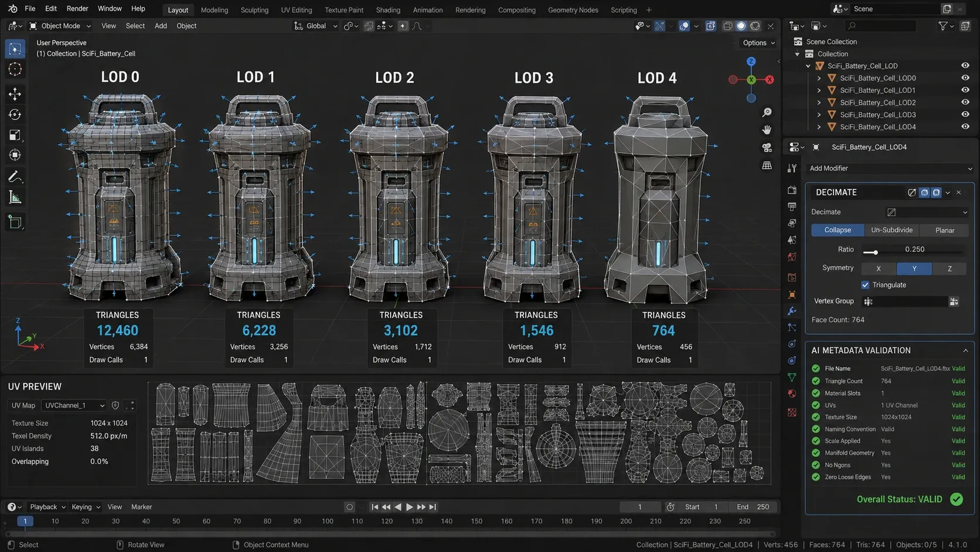Open the UVChannel_1 UV map dropdown
The width and height of the screenshot is (980, 552).
pyautogui.click(x=74, y=405)
